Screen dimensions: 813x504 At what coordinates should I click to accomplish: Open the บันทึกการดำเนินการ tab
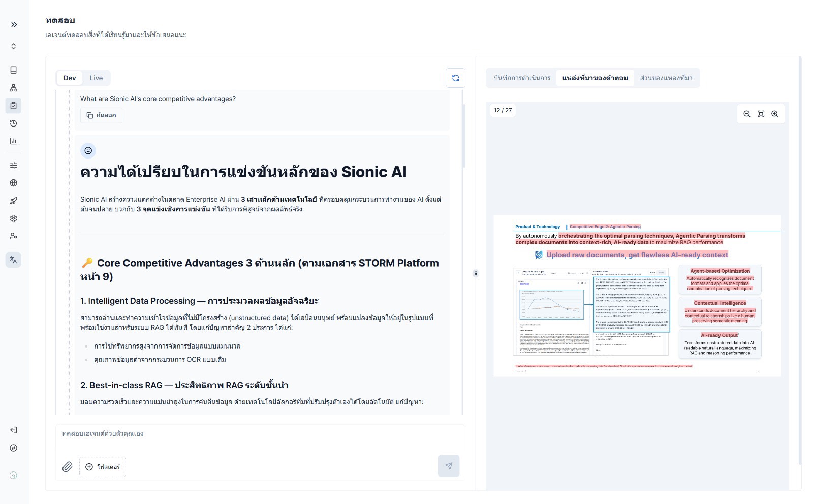coord(522,78)
